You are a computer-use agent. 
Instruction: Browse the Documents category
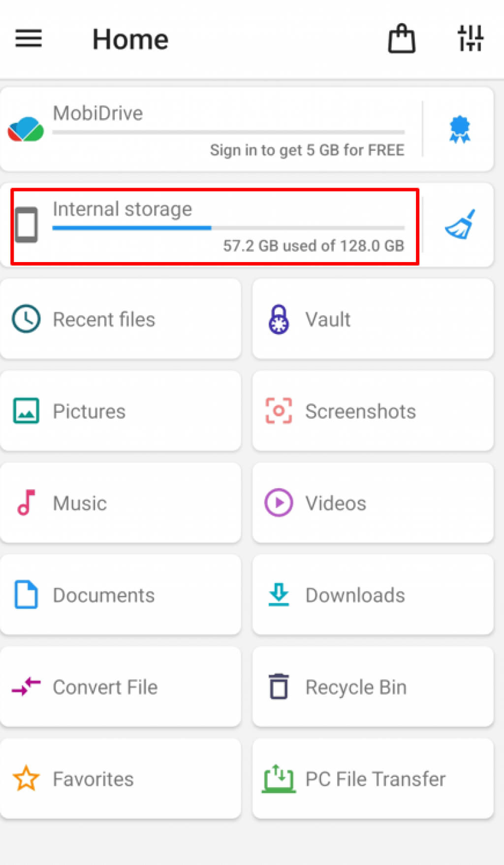[x=121, y=595]
